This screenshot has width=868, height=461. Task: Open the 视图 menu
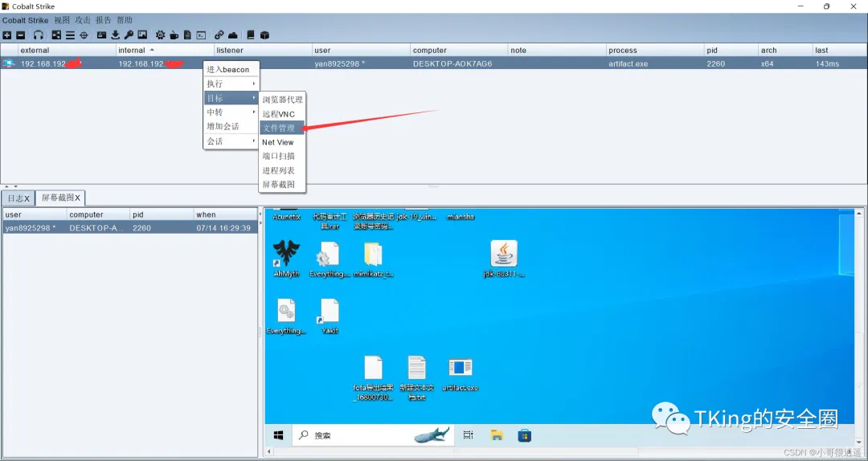click(62, 20)
